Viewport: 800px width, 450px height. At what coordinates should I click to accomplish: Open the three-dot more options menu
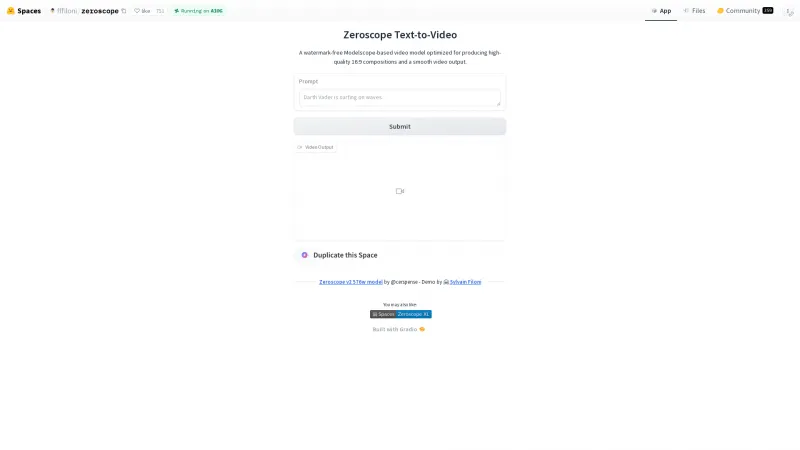coord(789,11)
